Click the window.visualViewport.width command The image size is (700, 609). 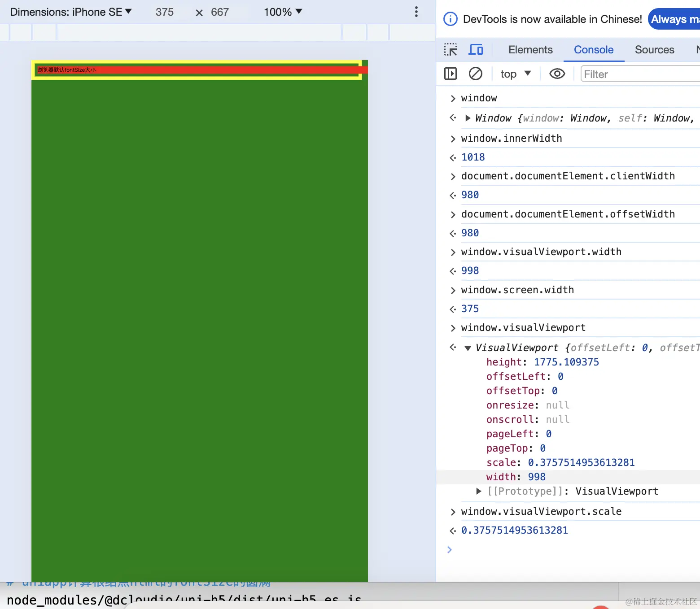[x=541, y=252]
